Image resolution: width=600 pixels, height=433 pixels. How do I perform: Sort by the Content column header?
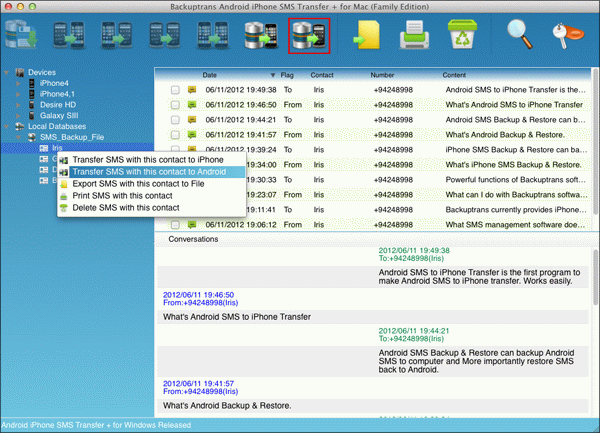454,75
